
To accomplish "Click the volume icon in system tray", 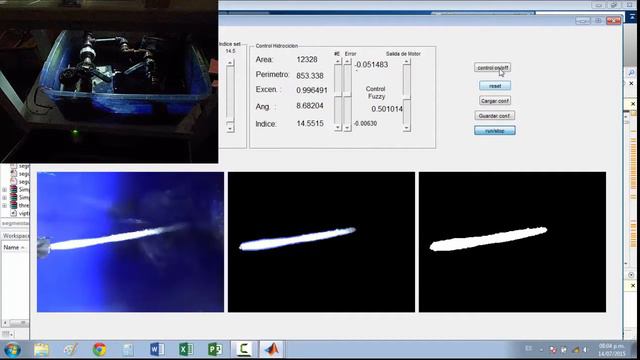I will pos(586,350).
